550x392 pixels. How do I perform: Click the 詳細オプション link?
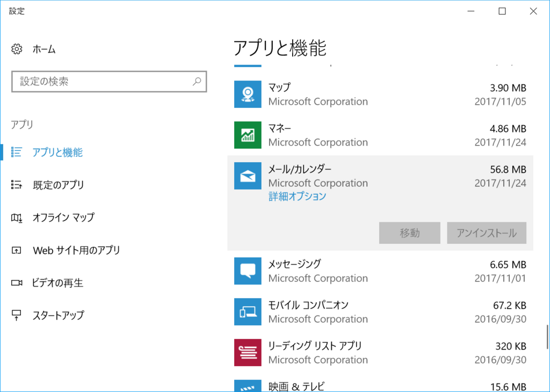point(297,197)
